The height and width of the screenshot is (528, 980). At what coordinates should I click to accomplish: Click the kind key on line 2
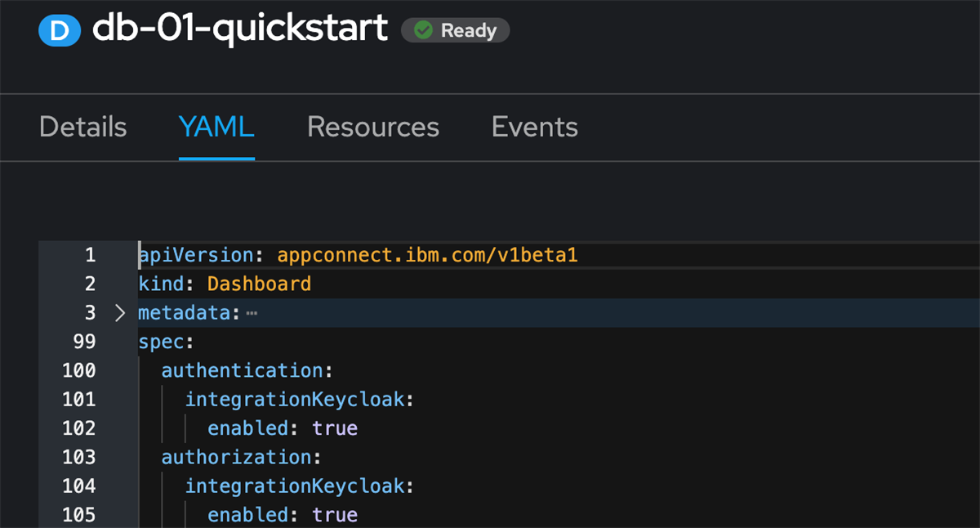coord(161,284)
